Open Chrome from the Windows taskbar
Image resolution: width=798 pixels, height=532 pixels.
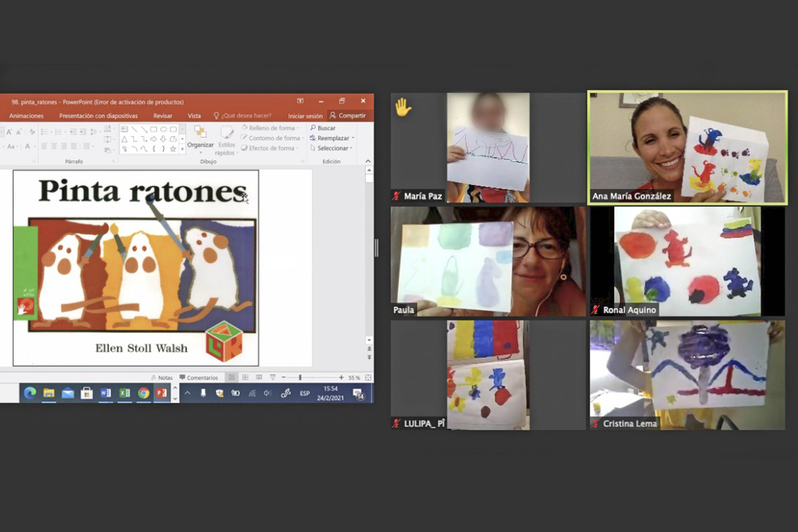(144, 393)
